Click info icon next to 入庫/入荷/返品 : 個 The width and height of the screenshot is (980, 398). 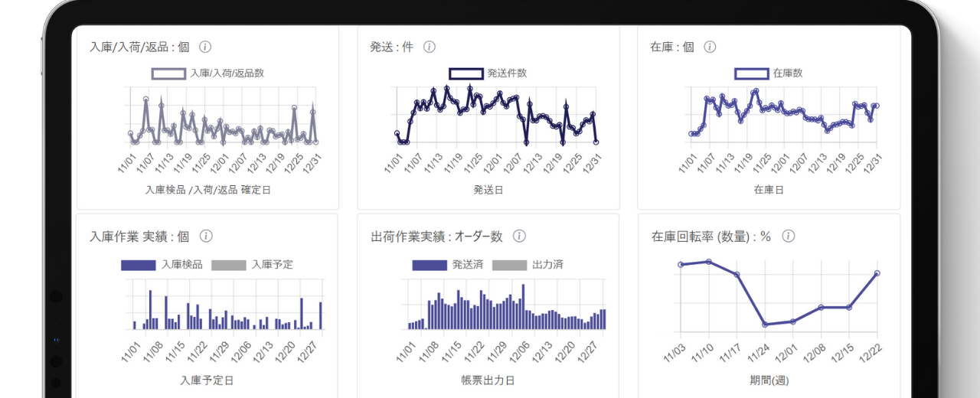pos(205,47)
